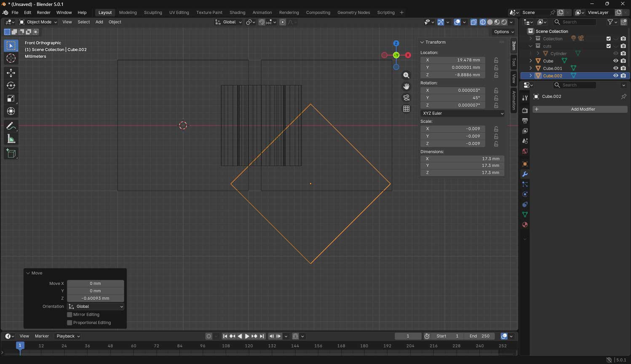
Task: Toggle the camera view icon
Action: (x=406, y=98)
